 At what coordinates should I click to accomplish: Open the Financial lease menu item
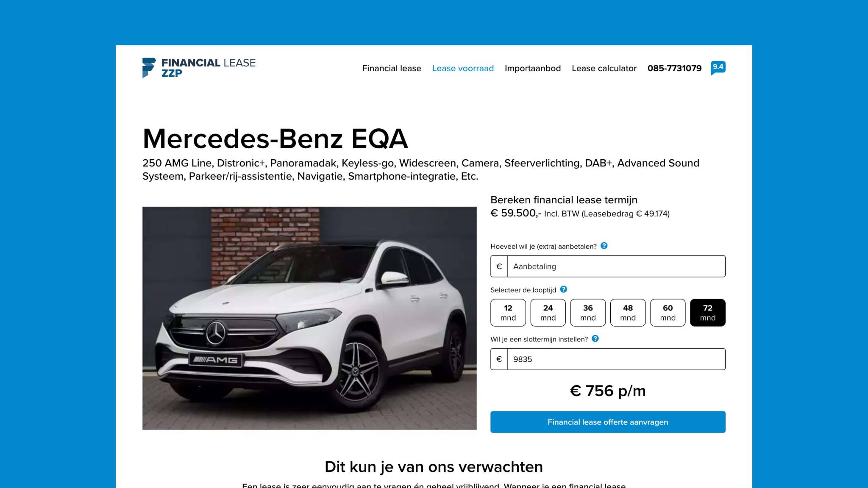click(x=392, y=68)
